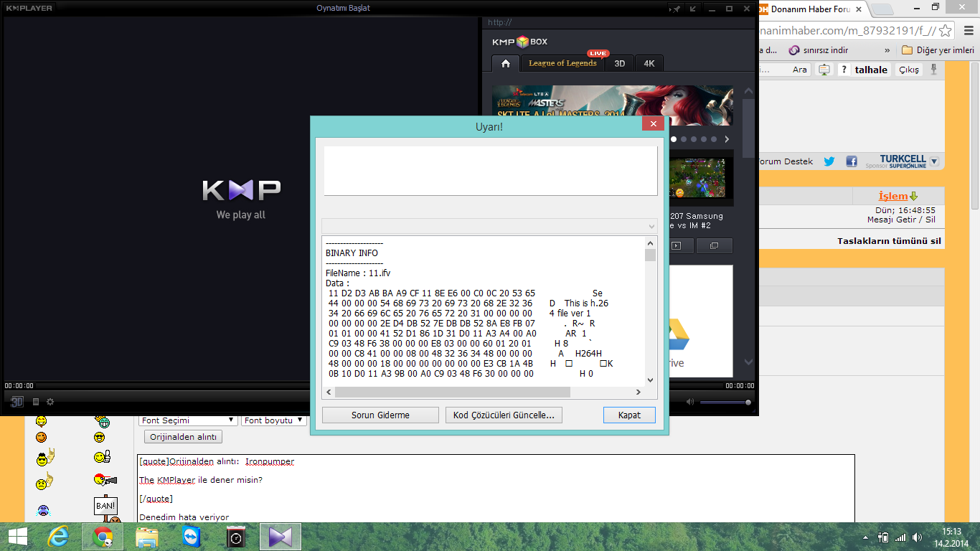Screen dimensions: 980x551
Task: Expand hidden bookmarks with » chevron
Action: [887, 50]
